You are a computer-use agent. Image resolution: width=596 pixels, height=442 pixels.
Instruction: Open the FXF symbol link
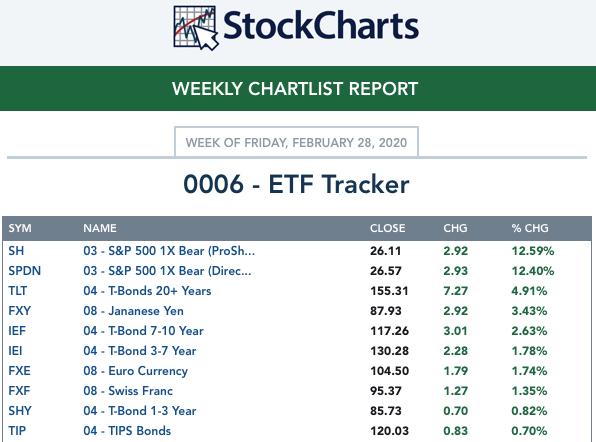[x=19, y=391]
